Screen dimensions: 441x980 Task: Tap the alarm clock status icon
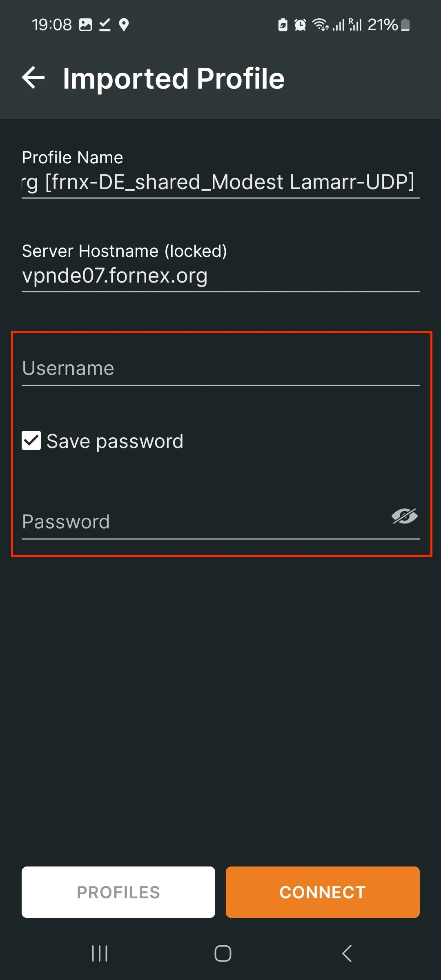[x=300, y=25]
